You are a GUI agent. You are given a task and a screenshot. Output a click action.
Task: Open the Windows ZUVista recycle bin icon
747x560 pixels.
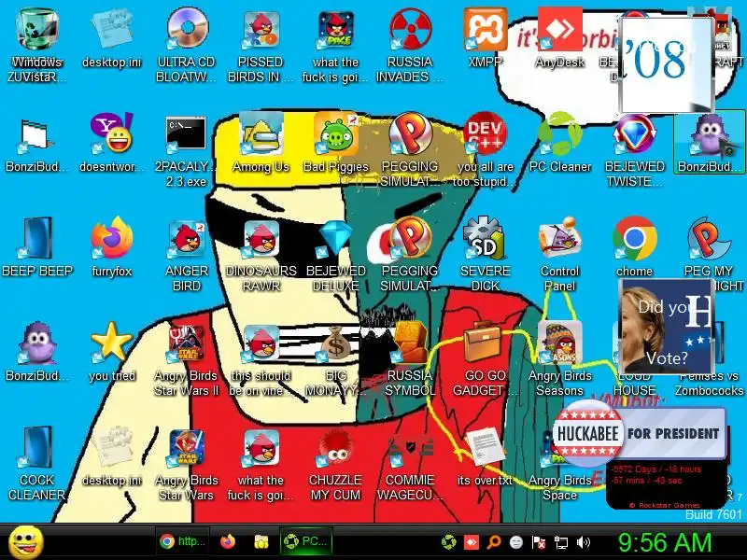pyautogui.click(x=36, y=30)
